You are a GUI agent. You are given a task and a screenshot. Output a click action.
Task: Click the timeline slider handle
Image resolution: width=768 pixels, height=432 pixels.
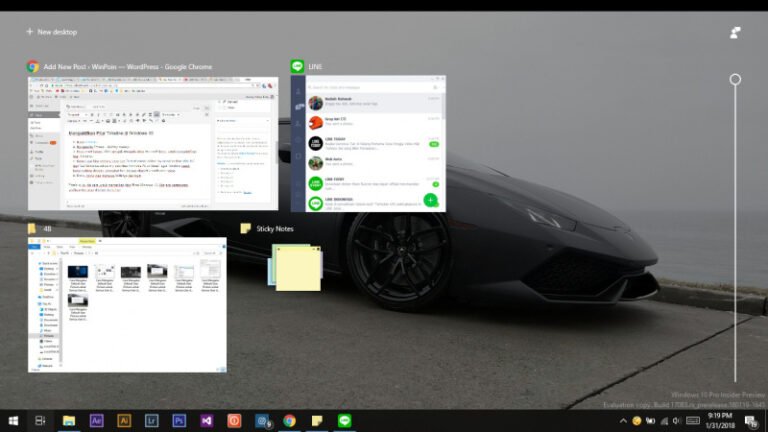735,79
